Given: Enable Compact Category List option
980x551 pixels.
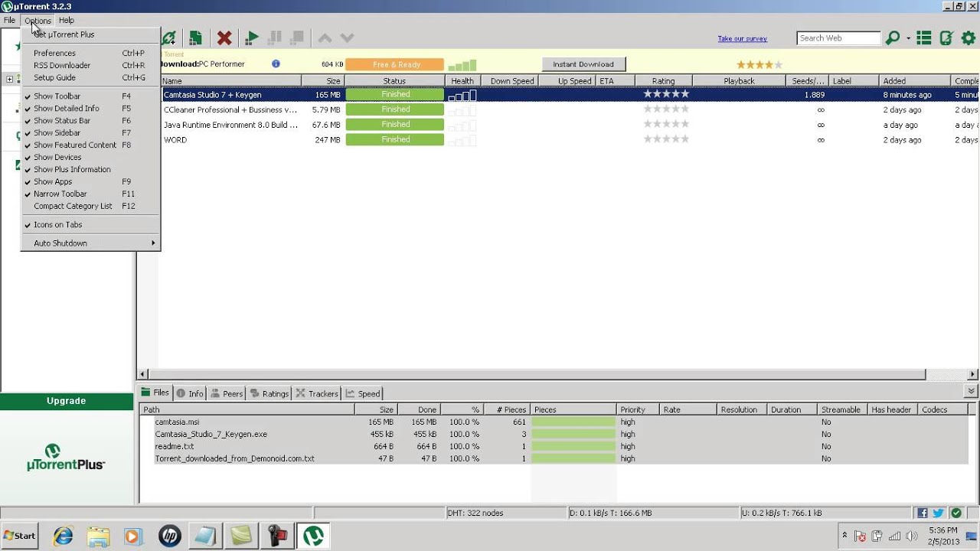Looking at the screenshot, I should coord(90,207).
